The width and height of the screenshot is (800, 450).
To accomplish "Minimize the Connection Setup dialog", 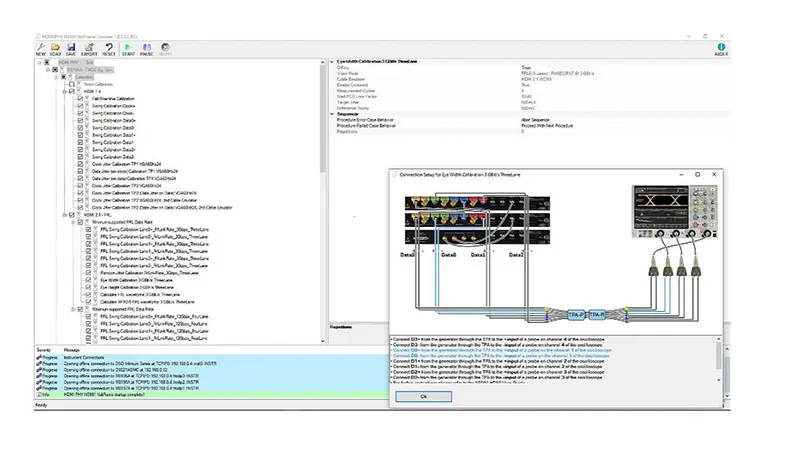I will coord(681,174).
